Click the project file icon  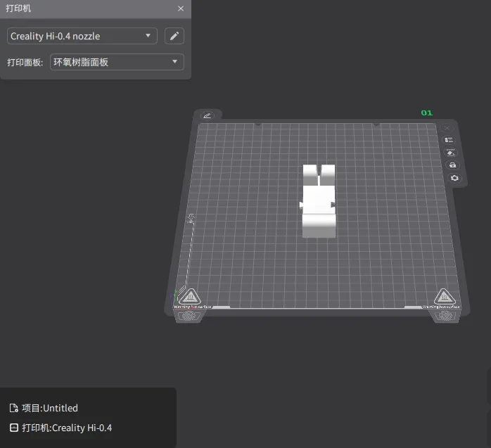click(13, 409)
